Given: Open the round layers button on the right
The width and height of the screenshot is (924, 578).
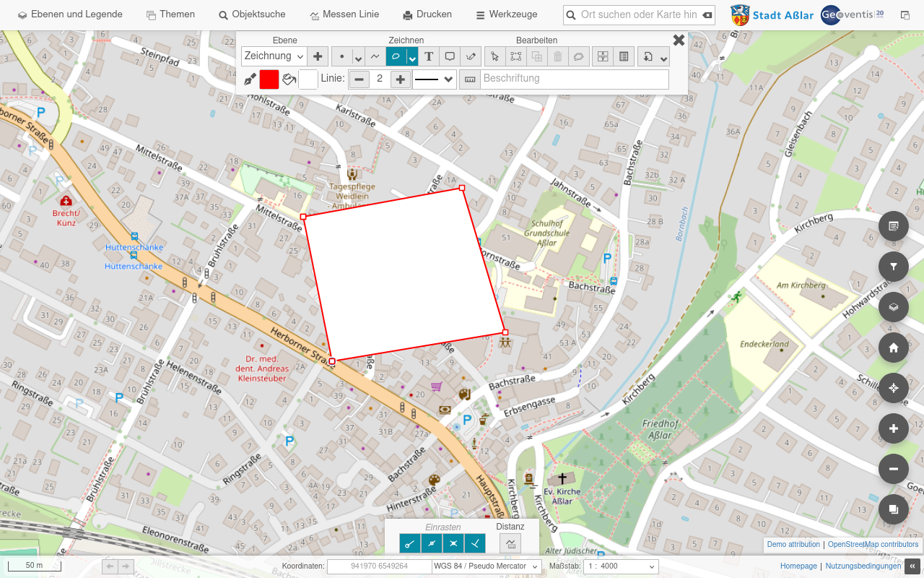Looking at the screenshot, I should [894, 307].
